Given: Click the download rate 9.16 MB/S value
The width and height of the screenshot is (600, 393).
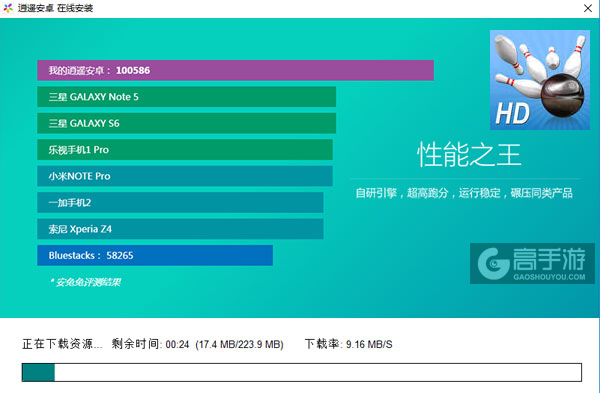Looking at the screenshot, I should coord(369,344).
